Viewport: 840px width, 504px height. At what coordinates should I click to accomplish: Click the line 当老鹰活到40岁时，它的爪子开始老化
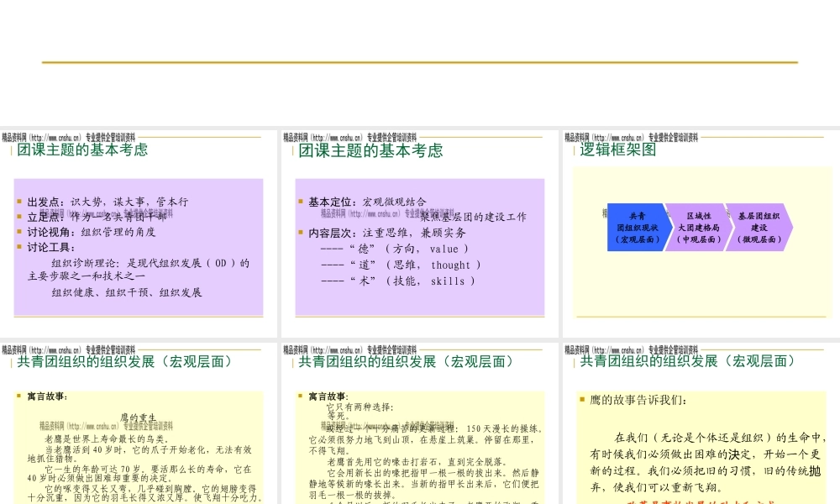(148, 450)
